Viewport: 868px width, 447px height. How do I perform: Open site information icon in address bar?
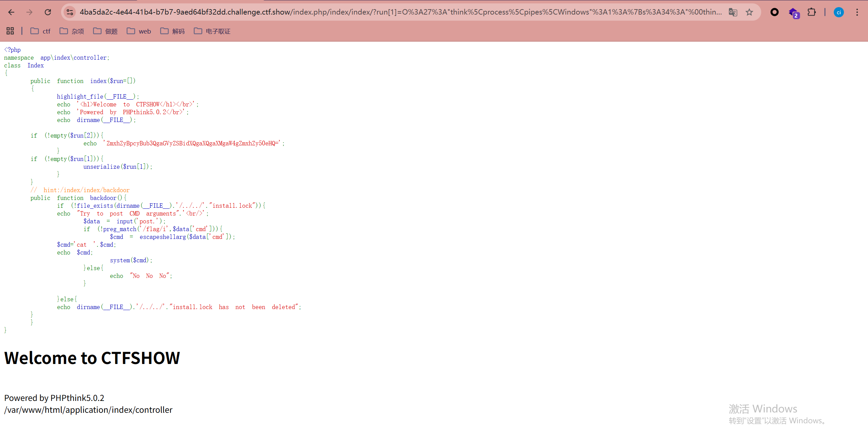pyautogui.click(x=70, y=12)
